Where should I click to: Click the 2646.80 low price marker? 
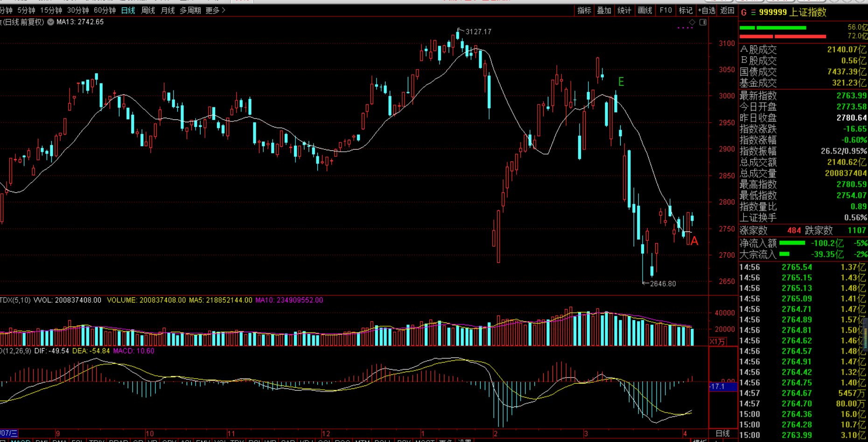663,284
